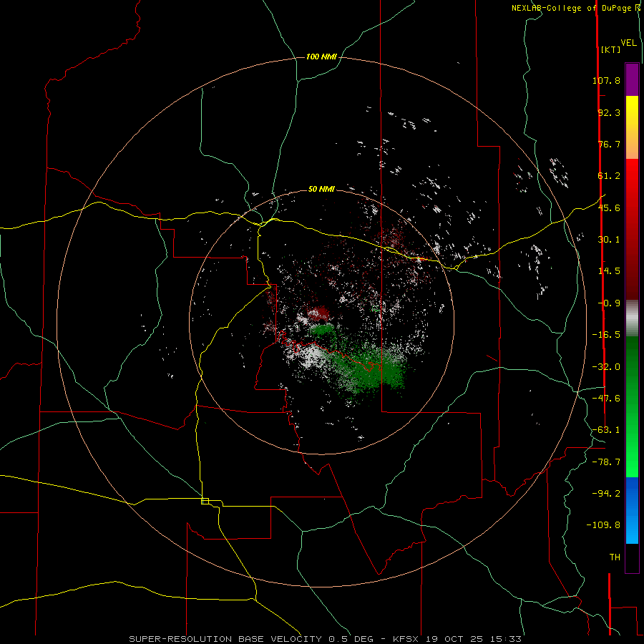Click the TH label on the scale
The image size is (644, 644).
[615, 557]
